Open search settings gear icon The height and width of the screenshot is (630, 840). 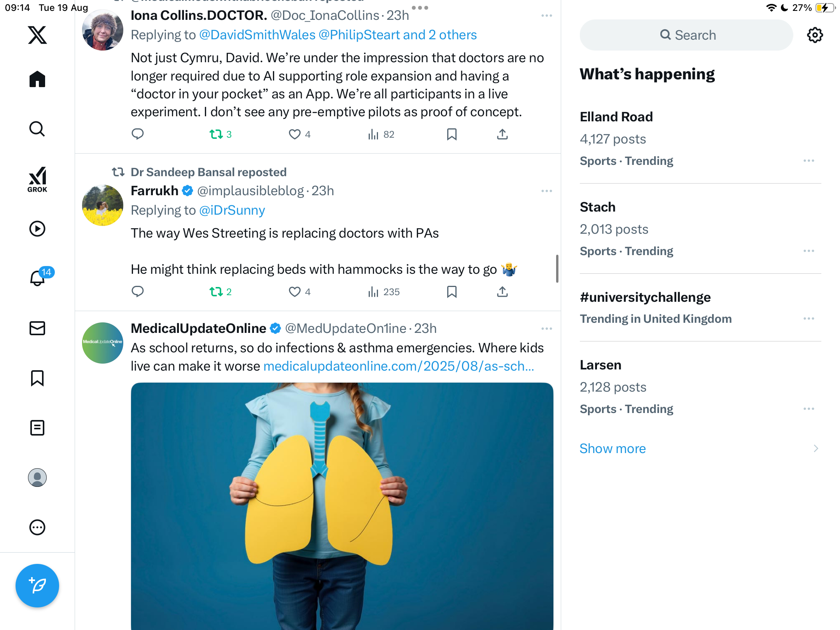tap(815, 35)
